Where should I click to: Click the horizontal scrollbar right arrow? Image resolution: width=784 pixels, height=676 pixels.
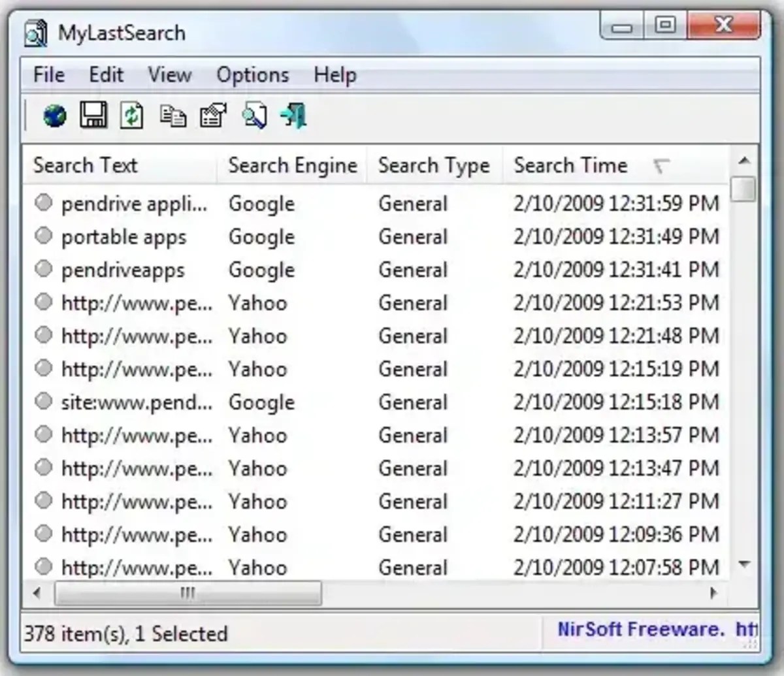[713, 593]
